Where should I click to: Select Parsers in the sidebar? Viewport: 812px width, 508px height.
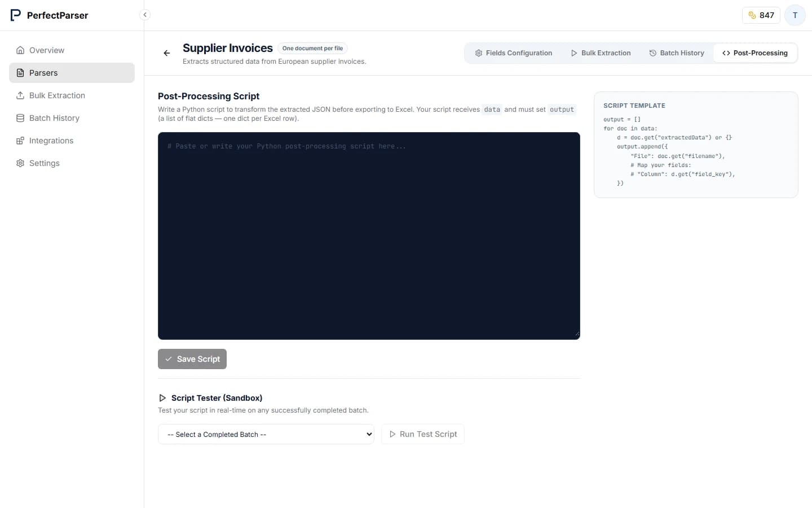pyautogui.click(x=72, y=73)
